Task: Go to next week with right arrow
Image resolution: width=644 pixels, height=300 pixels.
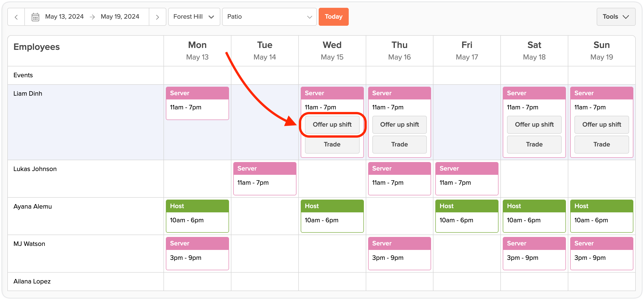Action: coord(157,17)
